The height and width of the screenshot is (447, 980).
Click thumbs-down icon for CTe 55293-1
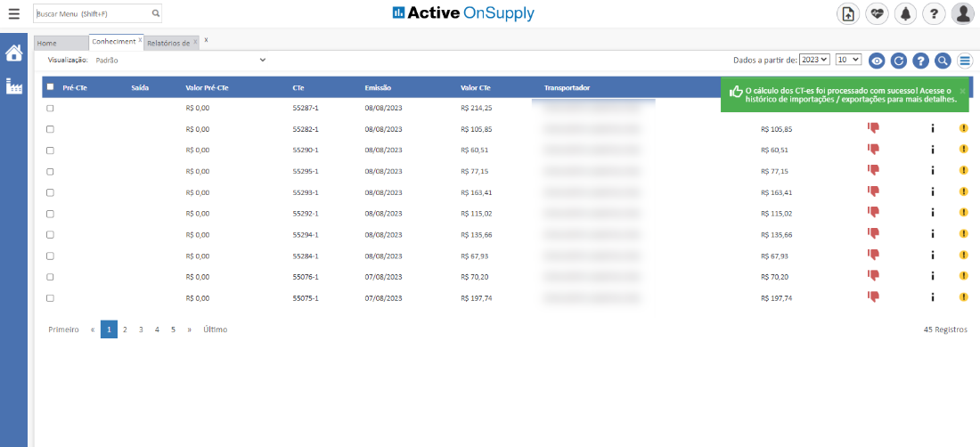[873, 191]
